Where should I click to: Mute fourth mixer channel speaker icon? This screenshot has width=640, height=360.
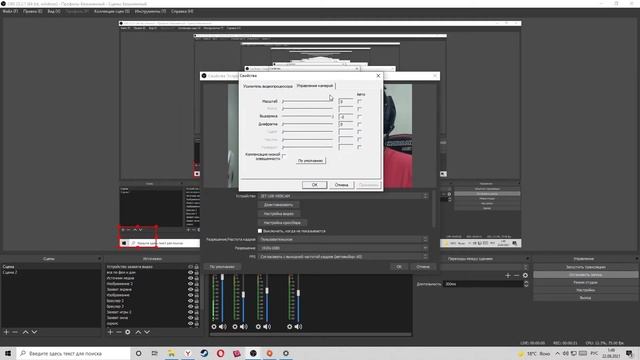coord(298,327)
